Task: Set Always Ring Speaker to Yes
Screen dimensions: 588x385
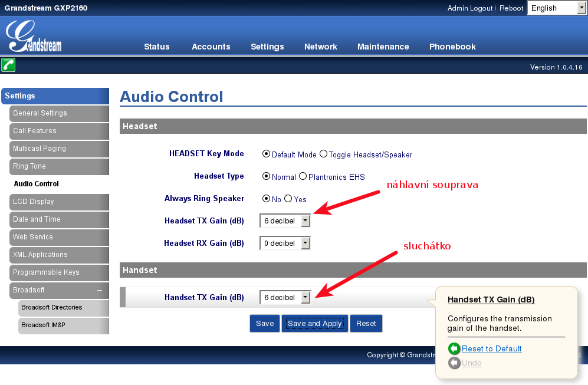Action: [288, 199]
